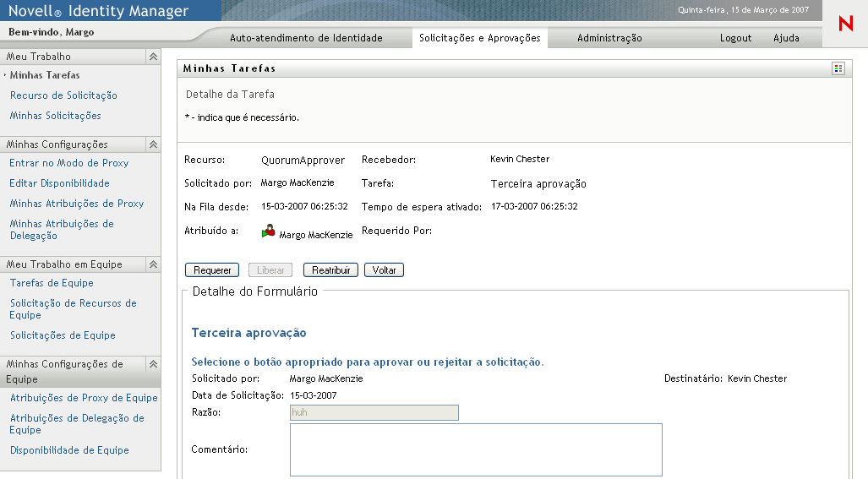Click the Terceira aprovação form heading
The width and height of the screenshot is (868, 479).
pyautogui.click(x=248, y=333)
